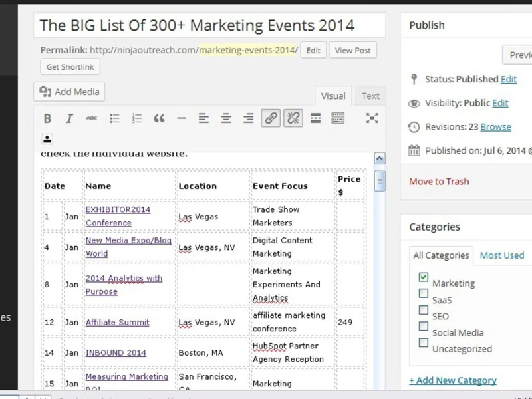Open the INBOUND 2014 link
The height and width of the screenshot is (399, 532).
tap(116, 353)
